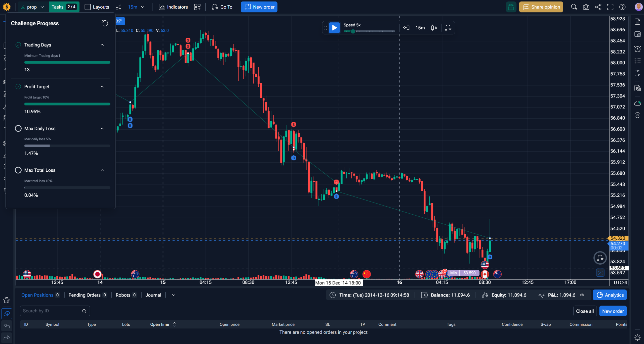
Task: Click the orange gear logo icon
Action: pos(7,7)
